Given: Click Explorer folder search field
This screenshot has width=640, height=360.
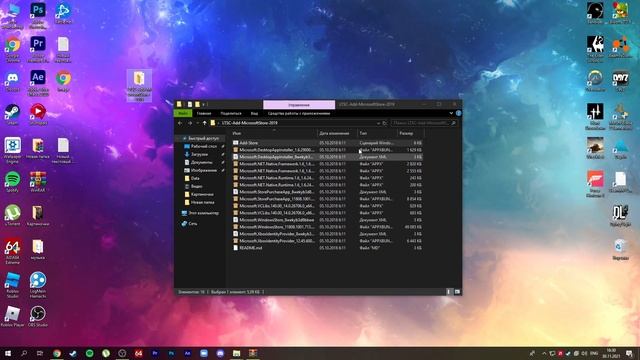Looking at the screenshot, I should [x=423, y=123].
